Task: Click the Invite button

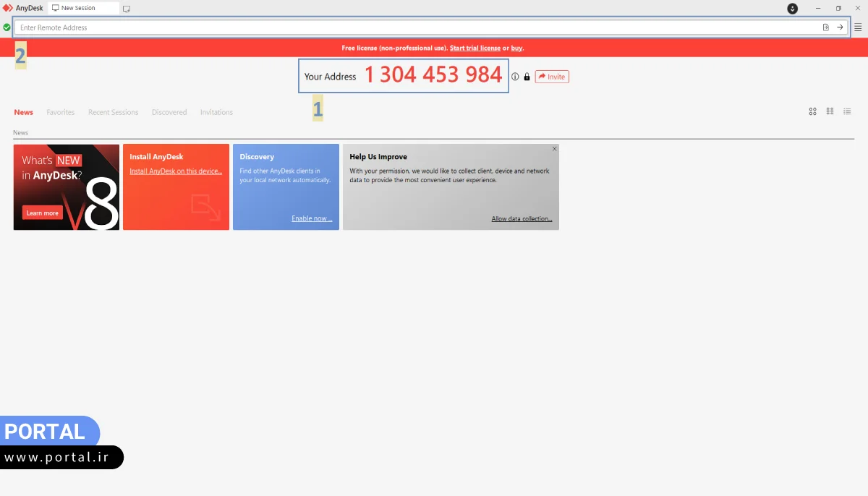Action: pyautogui.click(x=552, y=76)
